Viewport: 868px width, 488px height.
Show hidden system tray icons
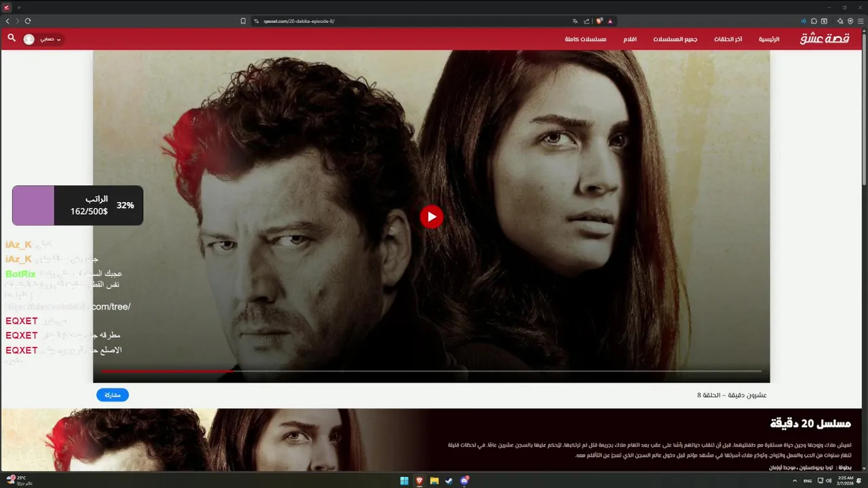[x=795, y=481]
